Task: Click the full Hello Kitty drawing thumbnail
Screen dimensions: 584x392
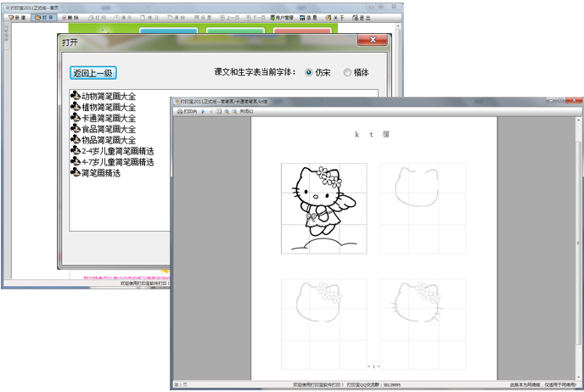Action: click(x=323, y=208)
